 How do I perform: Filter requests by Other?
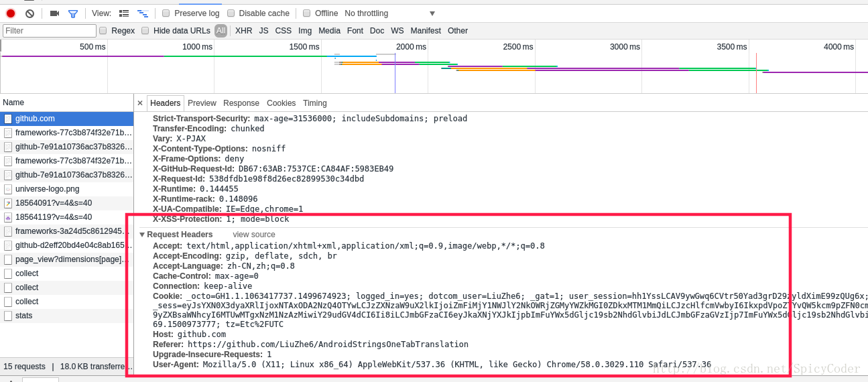click(458, 31)
